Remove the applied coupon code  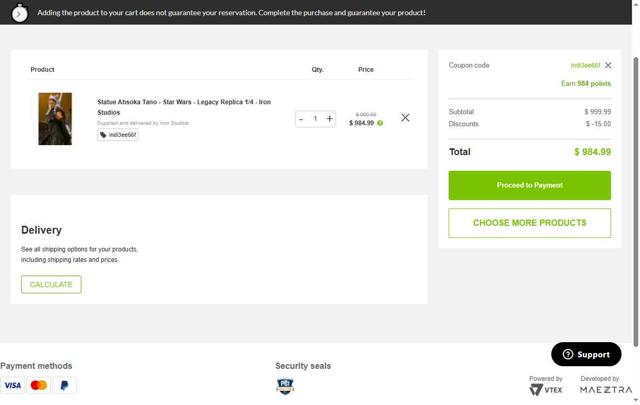608,65
